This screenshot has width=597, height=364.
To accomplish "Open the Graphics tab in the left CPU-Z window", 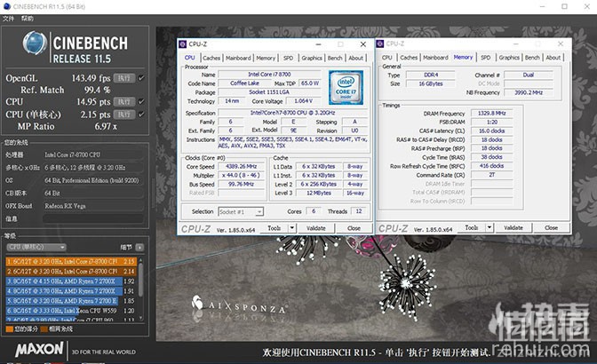I will 312,58.
